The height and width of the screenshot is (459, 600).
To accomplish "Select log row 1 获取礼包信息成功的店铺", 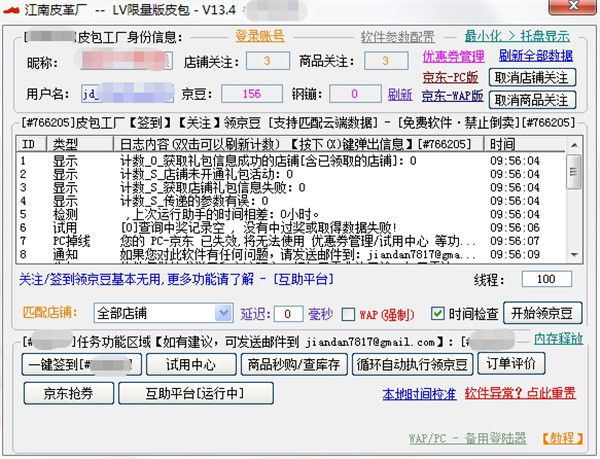I will coord(291,161).
